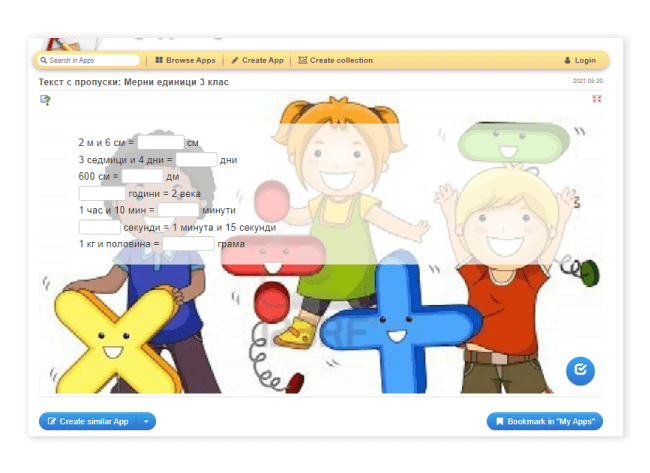Click the blank before 'дни'
Screen dimensions: 650x473
tap(196, 160)
